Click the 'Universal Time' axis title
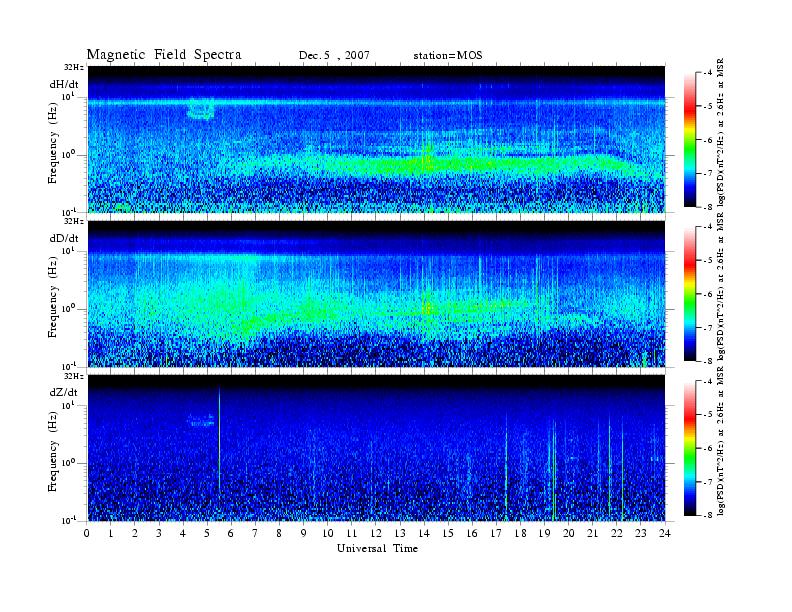This screenshot has width=792, height=612. click(377, 548)
